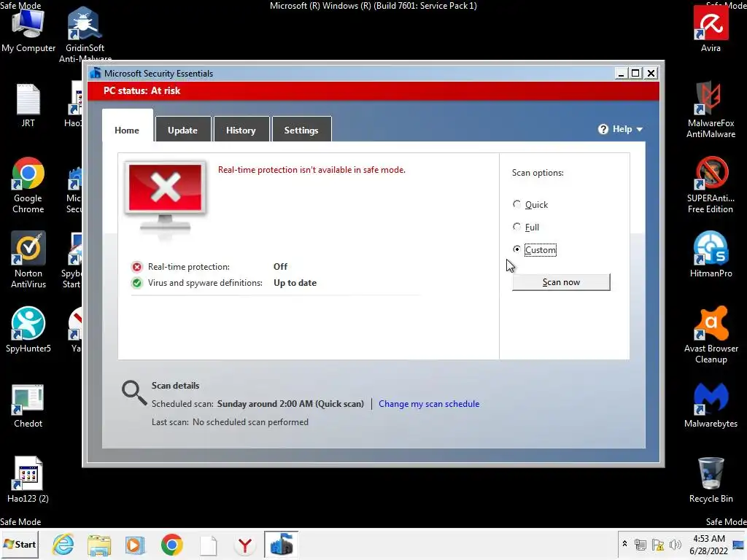The width and height of the screenshot is (747, 560).
Task: Click the Scan now button
Action: (x=561, y=282)
